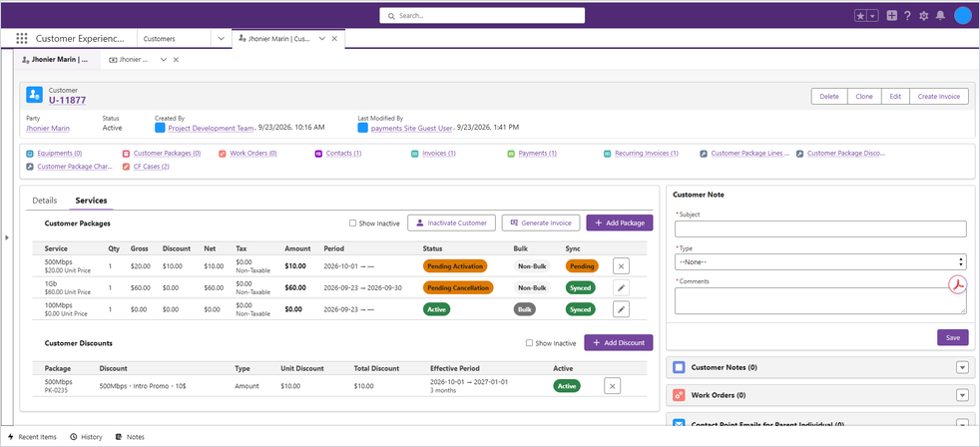Click the Invoices (1) quick link icon
The image size is (980, 447).
(x=414, y=154)
